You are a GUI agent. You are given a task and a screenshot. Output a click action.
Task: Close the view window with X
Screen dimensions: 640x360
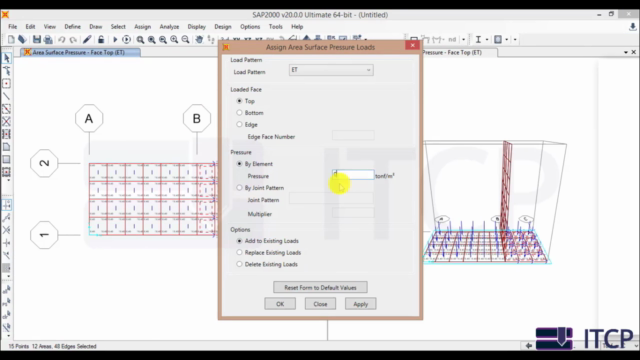click(x=633, y=52)
